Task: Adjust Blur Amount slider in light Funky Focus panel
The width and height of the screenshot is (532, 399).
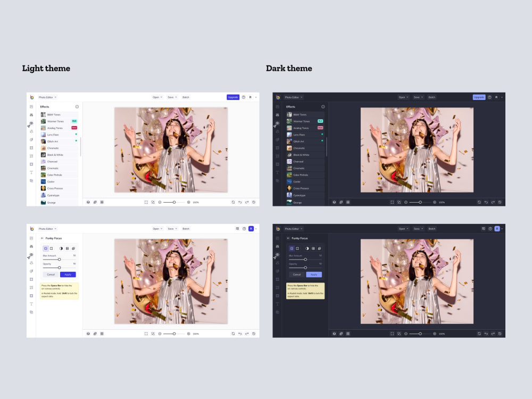Action: click(x=59, y=260)
